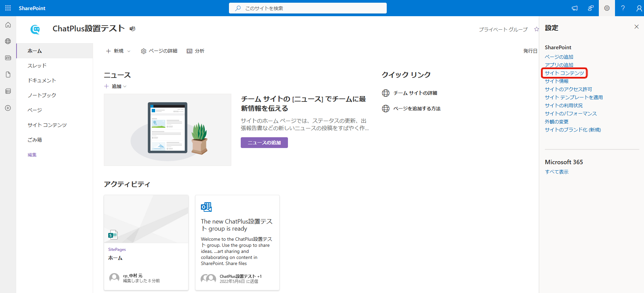Click 外観の変更 link
This screenshot has width=644, height=293.
(557, 122)
